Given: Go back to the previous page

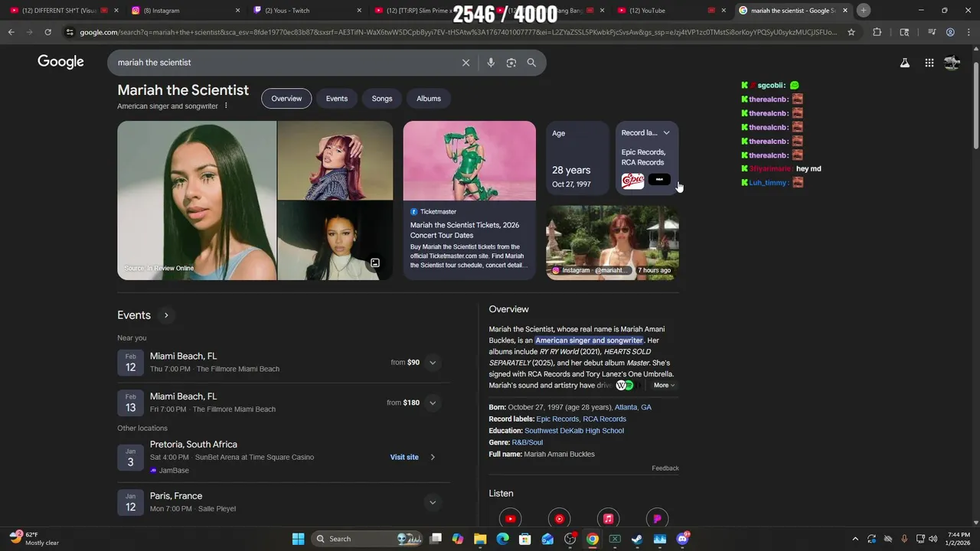Looking at the screenshot, I should [11, 32].
